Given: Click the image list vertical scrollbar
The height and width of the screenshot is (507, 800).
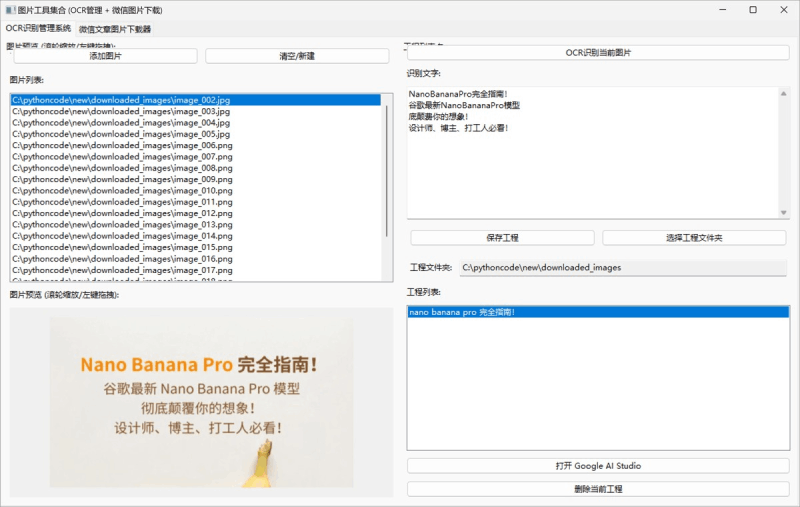Looking at the screenshot, I should pos(387,171).
